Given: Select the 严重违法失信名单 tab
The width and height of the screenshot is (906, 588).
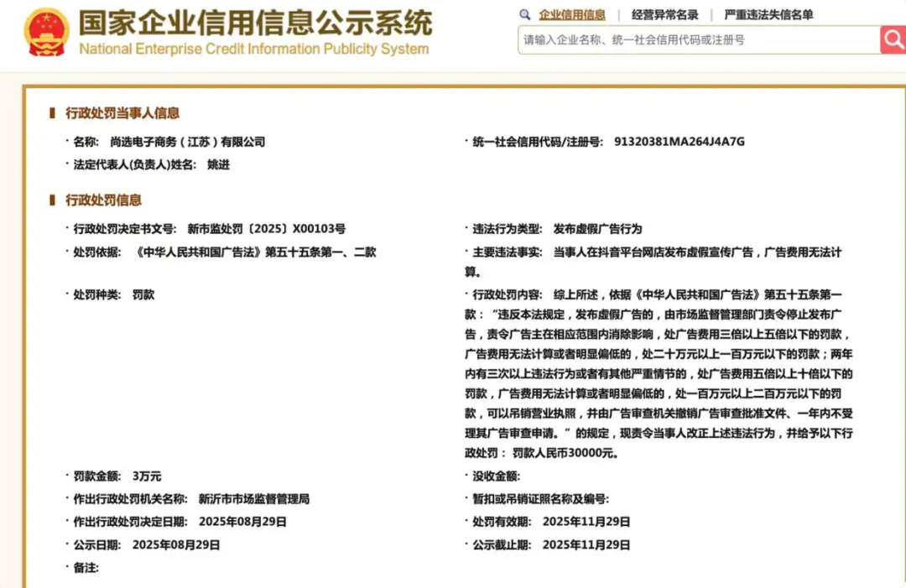Looking at the screenshot, I should pyautogui.click(x=768, y=14).
